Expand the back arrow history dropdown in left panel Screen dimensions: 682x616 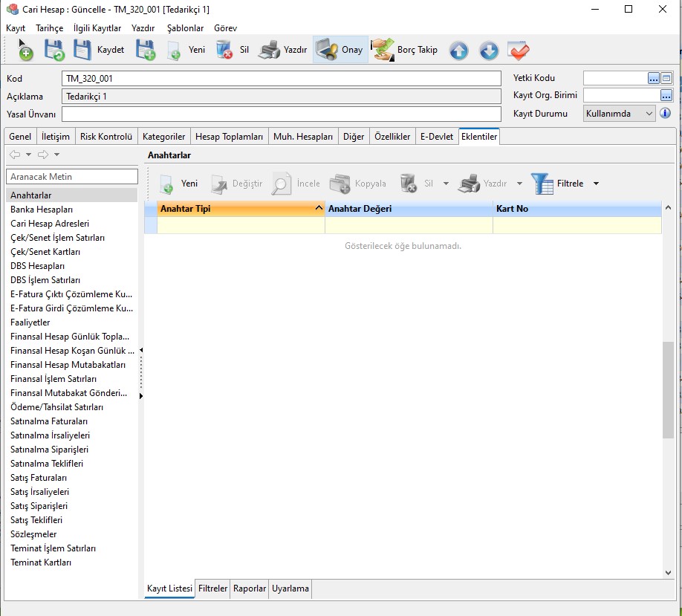coord(29,155)
